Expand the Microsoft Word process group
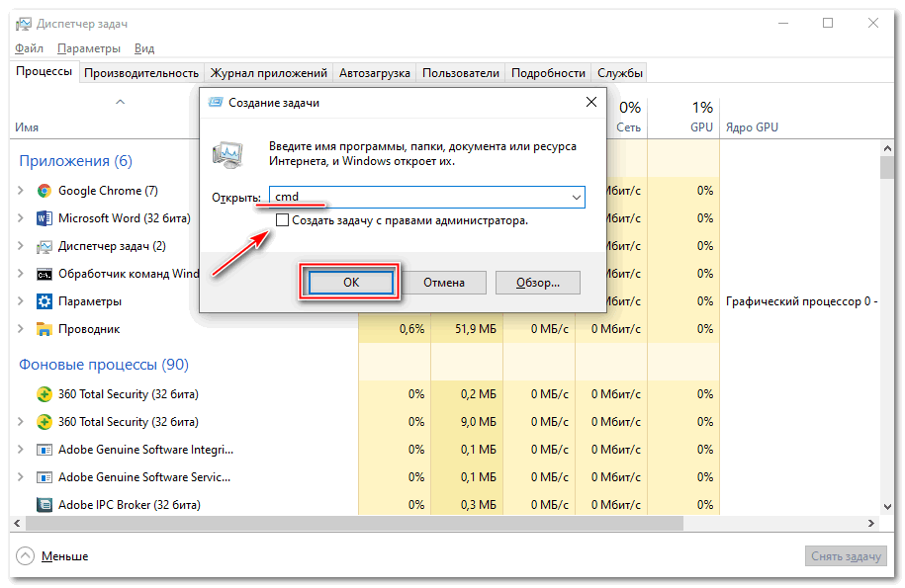 pos(22,218)
